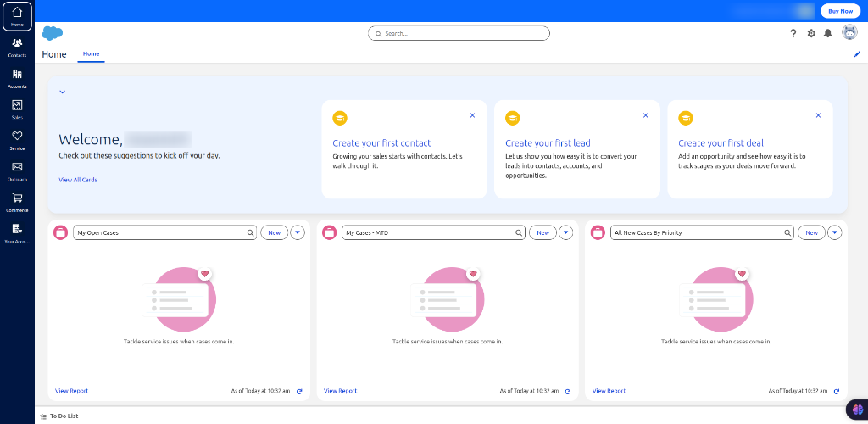Click the graduation cap icon on first deal card
This screenshot has width=868, height=424.
[x=686, y=118]
